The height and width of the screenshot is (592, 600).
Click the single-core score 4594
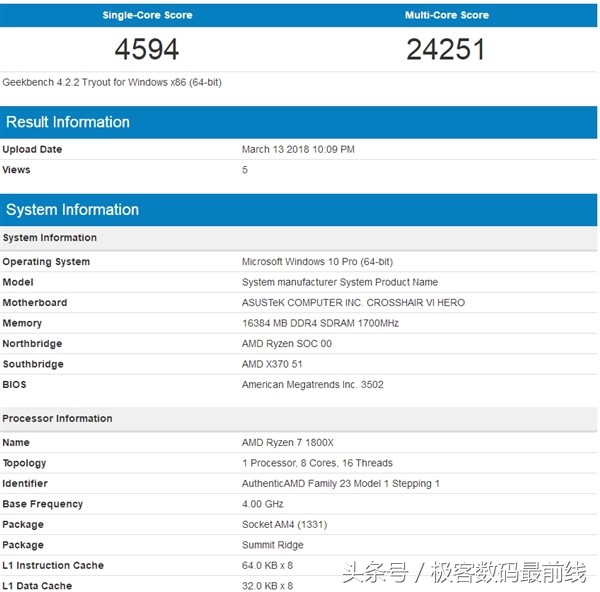point(147,49)
